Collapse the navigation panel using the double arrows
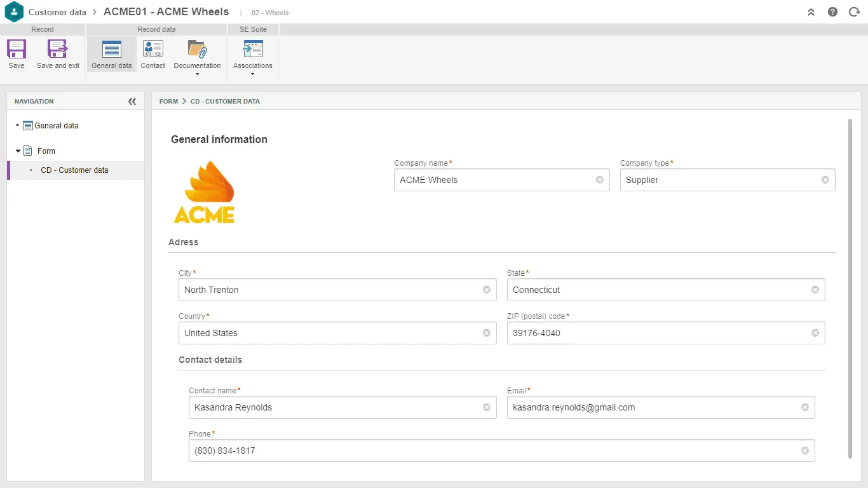This screenshot has width=868, height=488. (132, 100)
